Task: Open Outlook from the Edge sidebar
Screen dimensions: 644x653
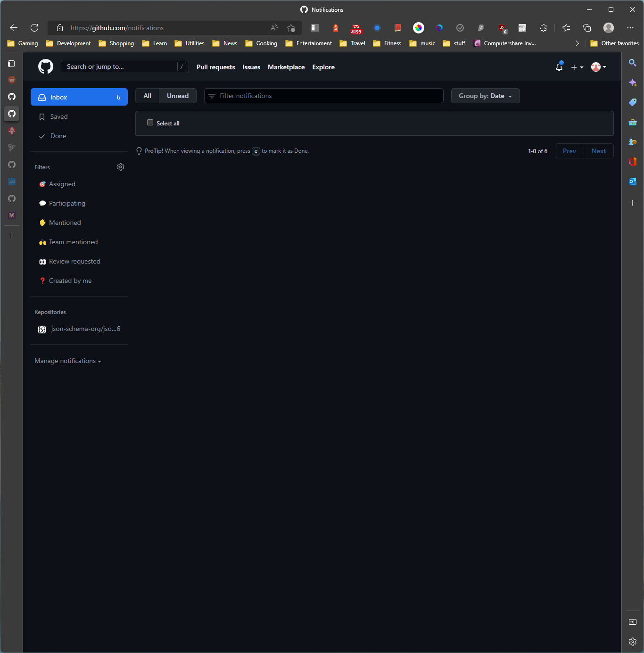Action: 633,182
